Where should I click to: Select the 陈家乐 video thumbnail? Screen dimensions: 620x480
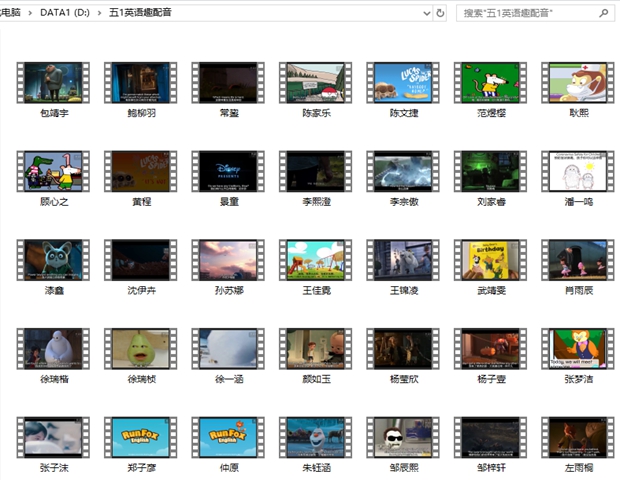coord(316,83)
